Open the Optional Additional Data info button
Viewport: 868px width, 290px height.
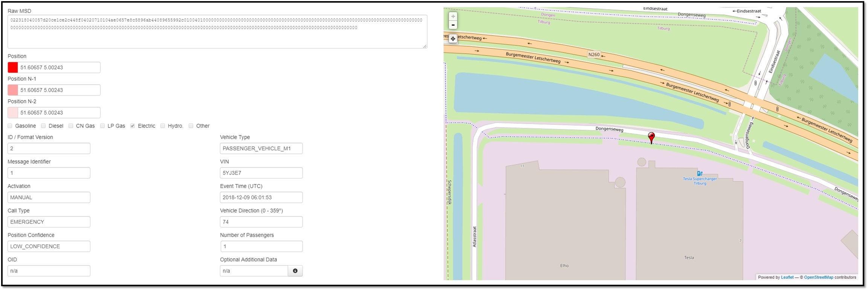click(x=295, y=271)
